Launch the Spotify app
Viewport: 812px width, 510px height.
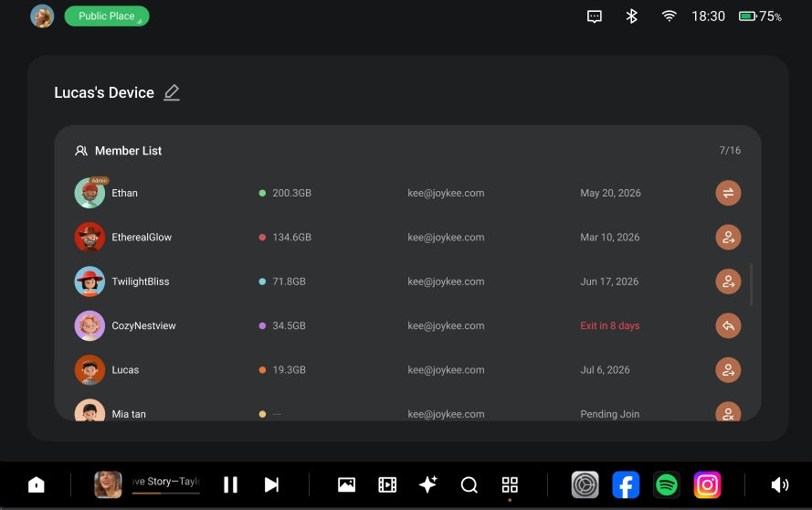point(667,485)
